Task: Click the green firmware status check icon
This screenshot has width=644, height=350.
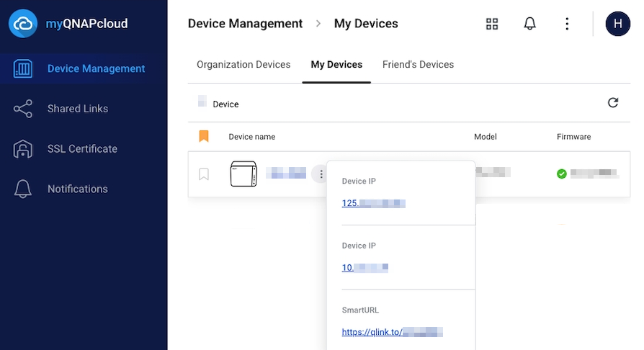Action: tap(561, 174)
